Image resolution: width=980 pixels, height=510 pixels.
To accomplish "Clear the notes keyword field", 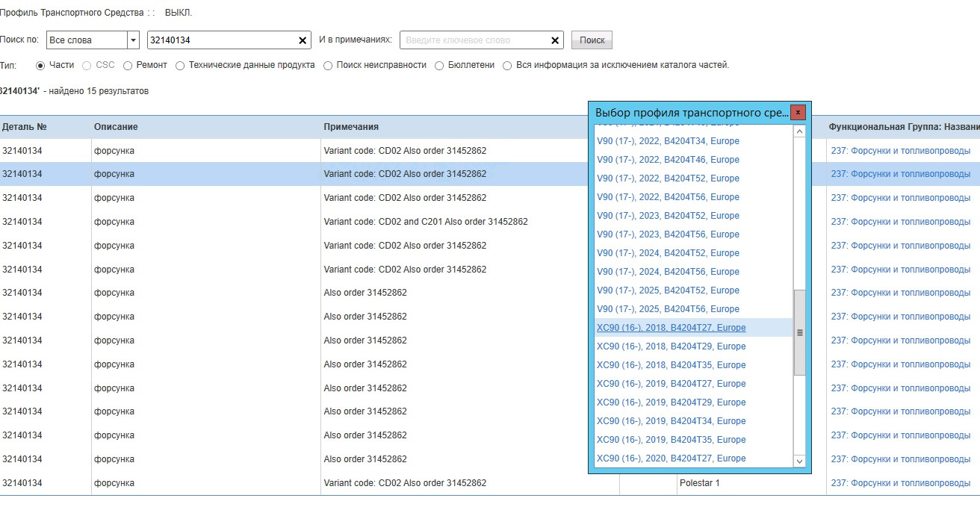I will pyautogui.click(x=556, y=40).
